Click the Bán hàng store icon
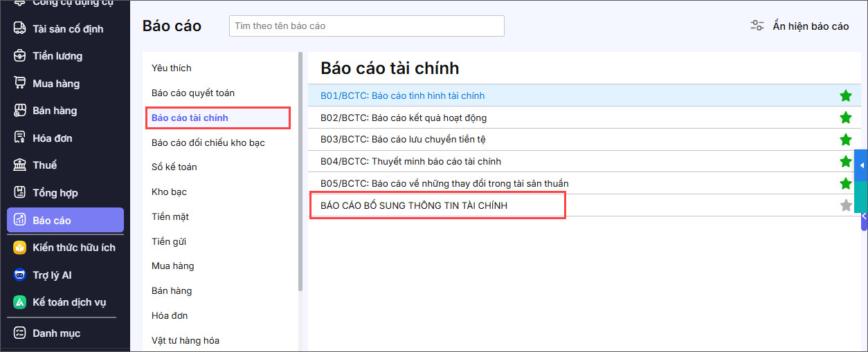The width and height of the screenshot is (868, 352). tap(20, 111)
